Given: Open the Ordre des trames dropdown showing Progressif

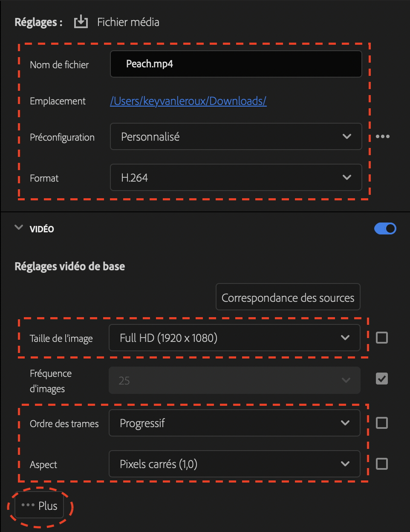Looking at the screenshot, I should [x=234, y=422].
